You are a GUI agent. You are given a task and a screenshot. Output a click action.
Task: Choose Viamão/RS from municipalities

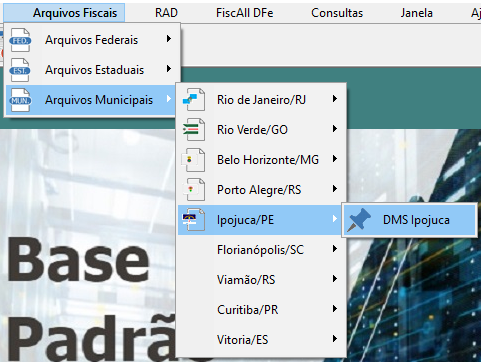(x=261, y=280)
